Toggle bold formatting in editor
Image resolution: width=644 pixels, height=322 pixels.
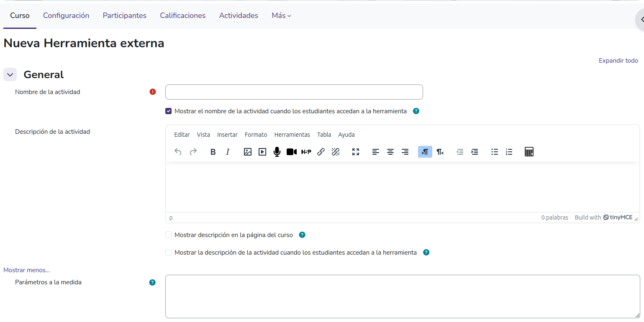point(213,152)
